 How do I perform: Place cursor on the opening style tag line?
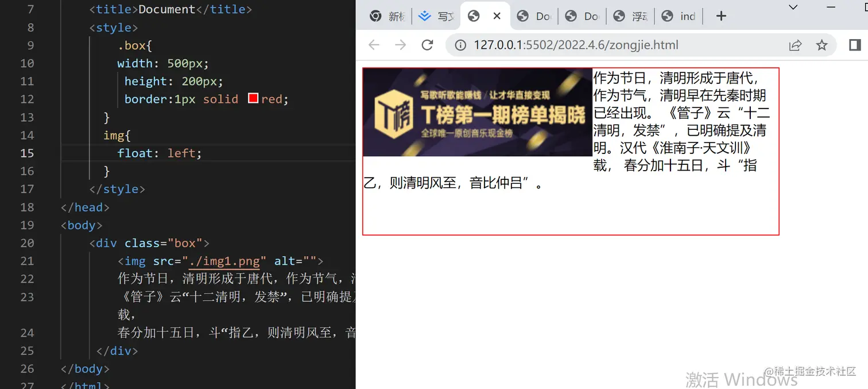tap(114, 28)
